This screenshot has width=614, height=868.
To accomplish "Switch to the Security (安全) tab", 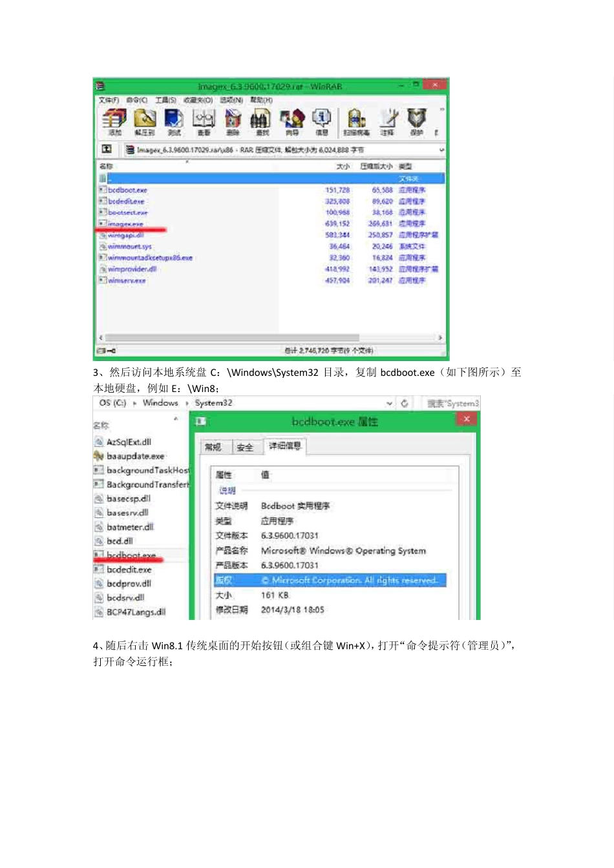I will tap(244, 447).
